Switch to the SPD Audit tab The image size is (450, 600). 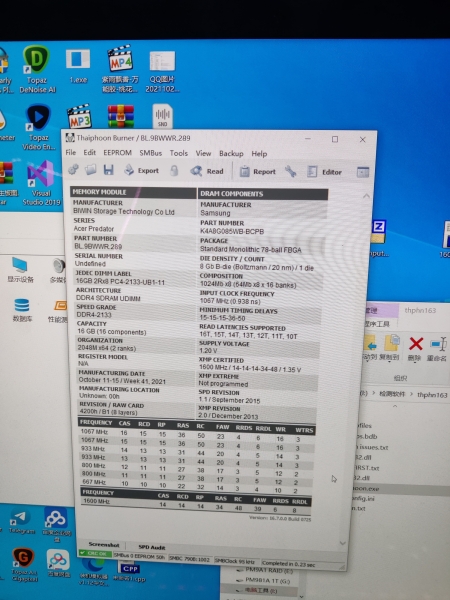(152, 547)
